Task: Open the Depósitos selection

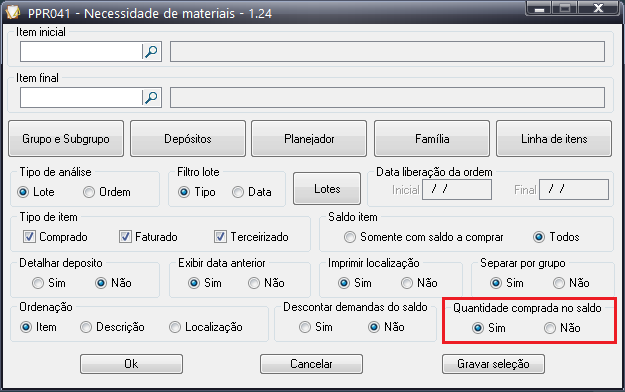Action: 188,139
